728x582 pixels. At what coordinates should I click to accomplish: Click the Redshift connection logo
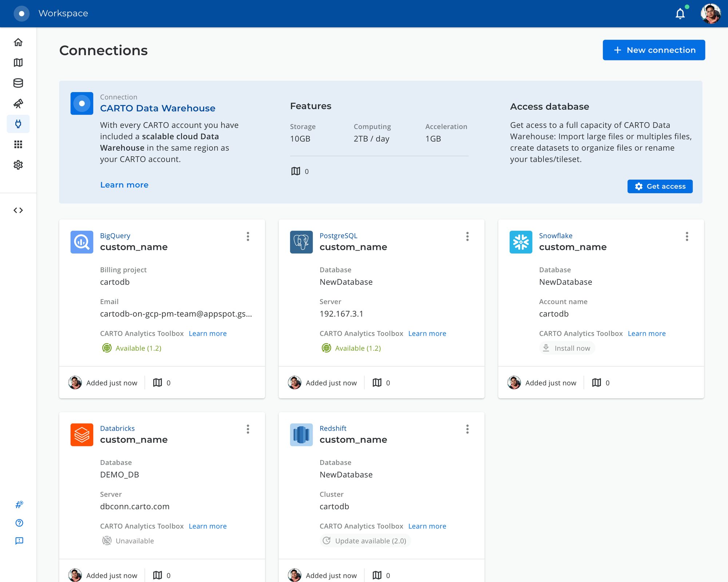(x=301, y=435)
